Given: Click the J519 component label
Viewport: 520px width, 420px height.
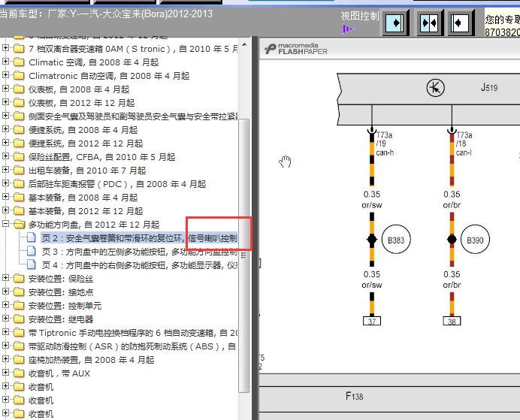Looking at the screenshot, I should (489, 87).
